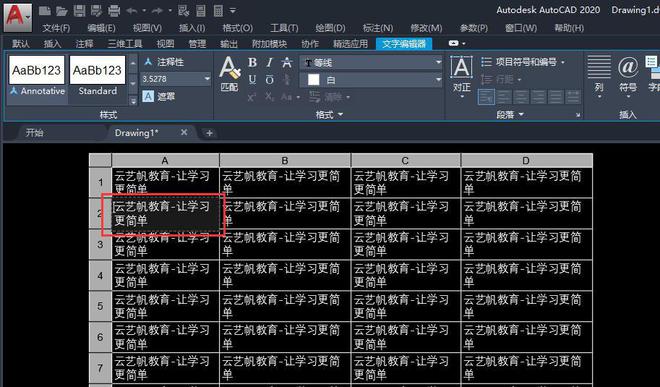This screenshot has height=387, width=660.
Task: Expand the text style gallery list
Action: tap(133, 101)
